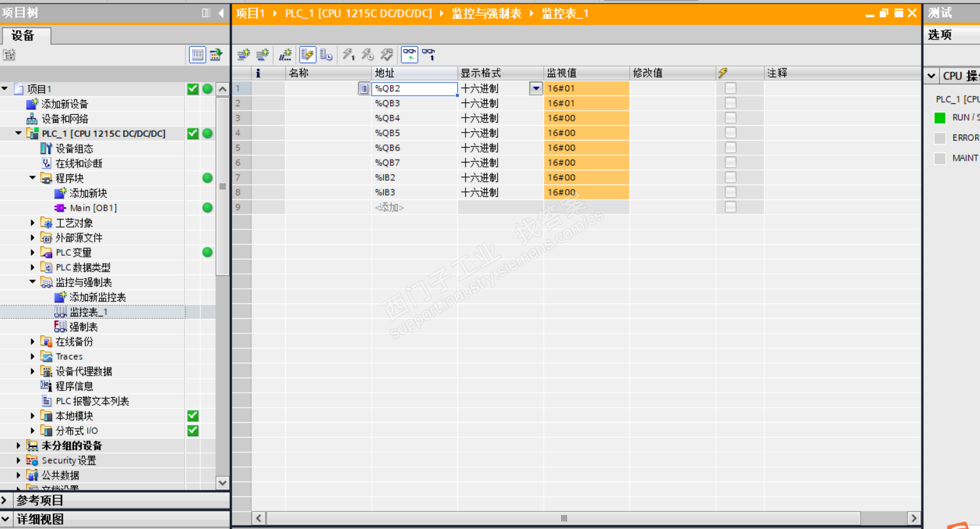Click the 监控与强制表 breadcrumb item

pos(487,13)
